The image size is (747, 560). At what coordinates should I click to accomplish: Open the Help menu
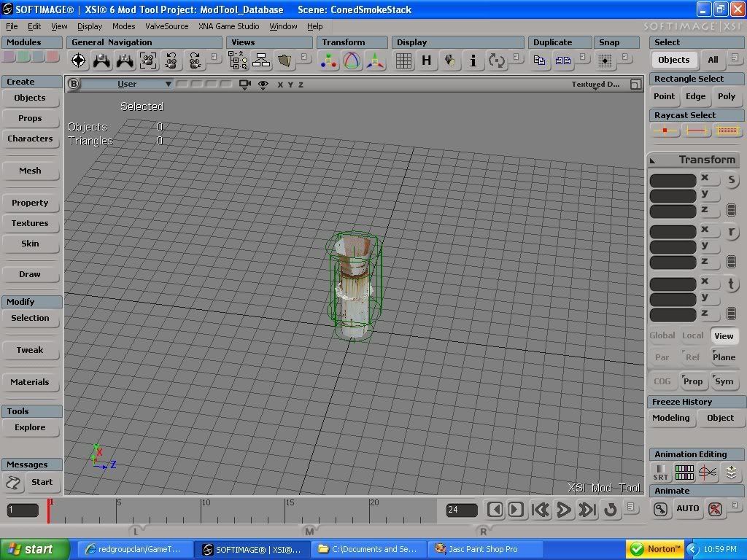314,26
